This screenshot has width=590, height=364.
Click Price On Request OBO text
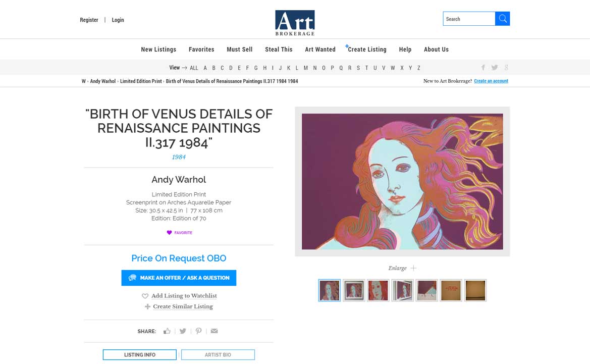[179, 258]
